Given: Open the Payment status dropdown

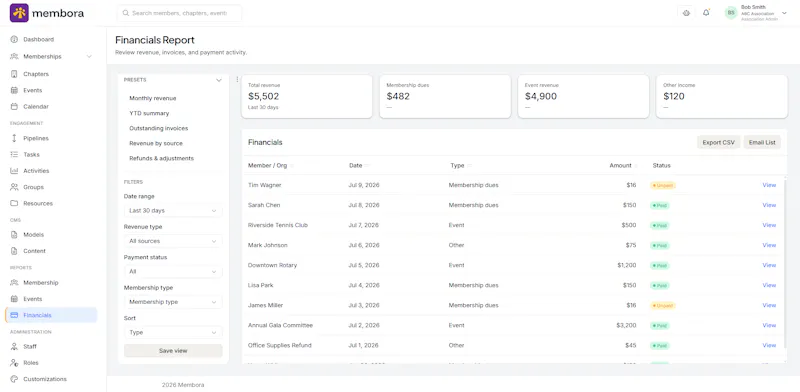Looking at the screenshot, I should point(173,272).
